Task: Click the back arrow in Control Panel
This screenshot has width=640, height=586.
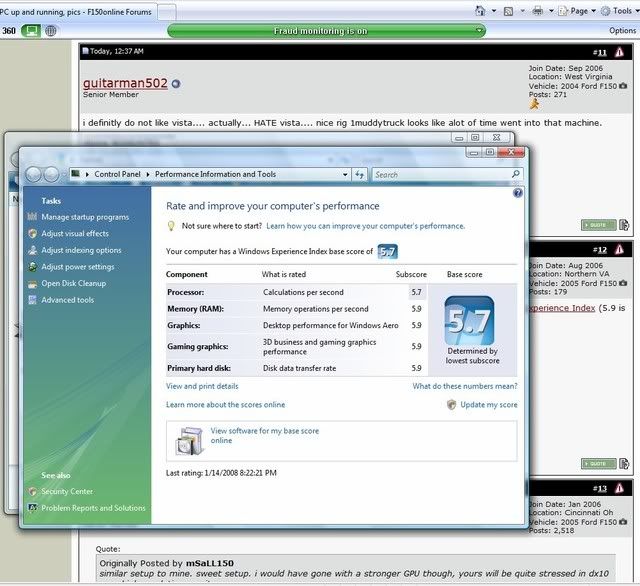Action: (34, 174)
